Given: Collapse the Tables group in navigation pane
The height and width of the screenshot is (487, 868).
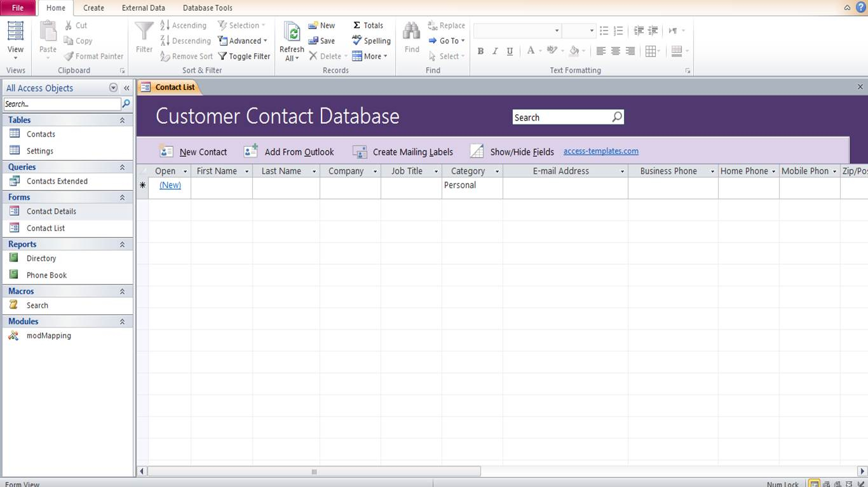Looking at the screenshot, I should coord(122,120).
